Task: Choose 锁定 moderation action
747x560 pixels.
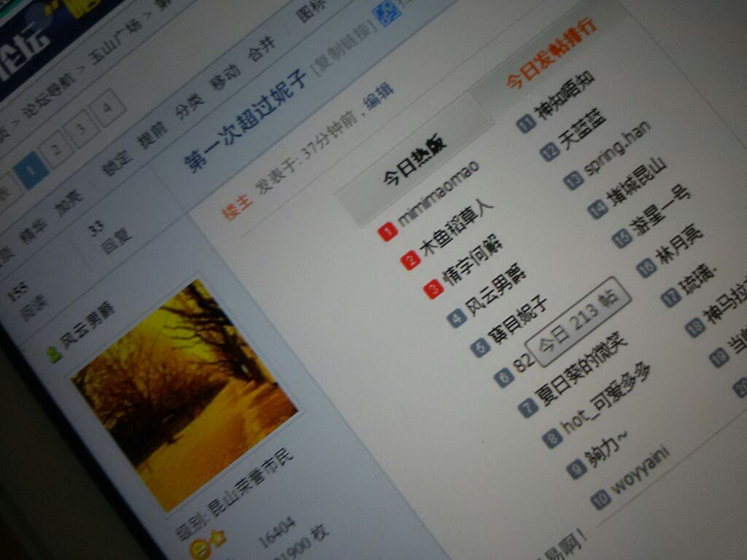Action: [117, 163]
